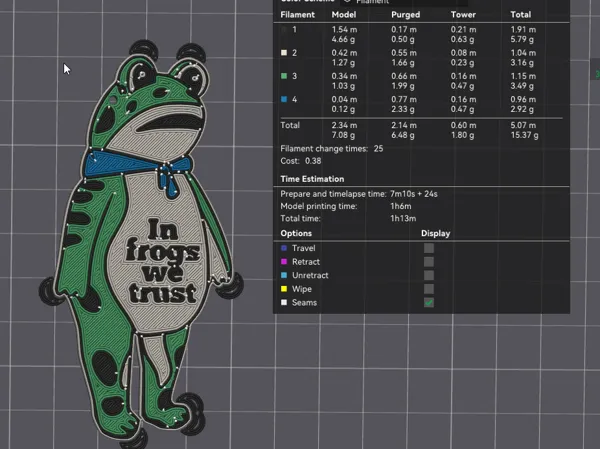
Task: Uncheck the Seams display checkbox
Action: click(429, 302)
